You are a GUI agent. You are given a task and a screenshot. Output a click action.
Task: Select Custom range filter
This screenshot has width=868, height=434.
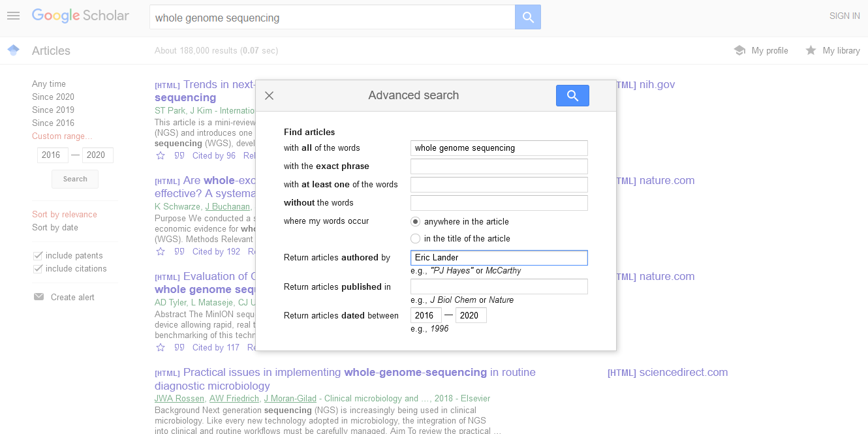[x=62, y=136]
